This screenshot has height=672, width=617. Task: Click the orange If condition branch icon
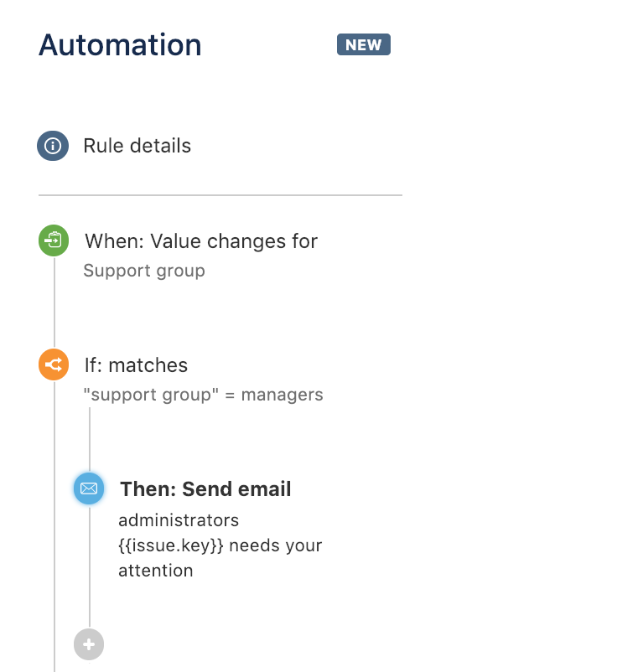click(x=53, y=364)
